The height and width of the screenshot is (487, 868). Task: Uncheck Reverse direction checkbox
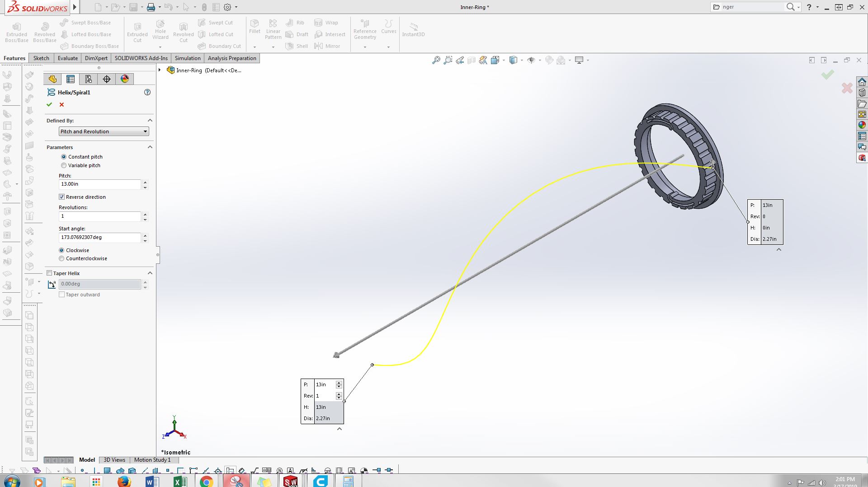[x=61, y=197]
